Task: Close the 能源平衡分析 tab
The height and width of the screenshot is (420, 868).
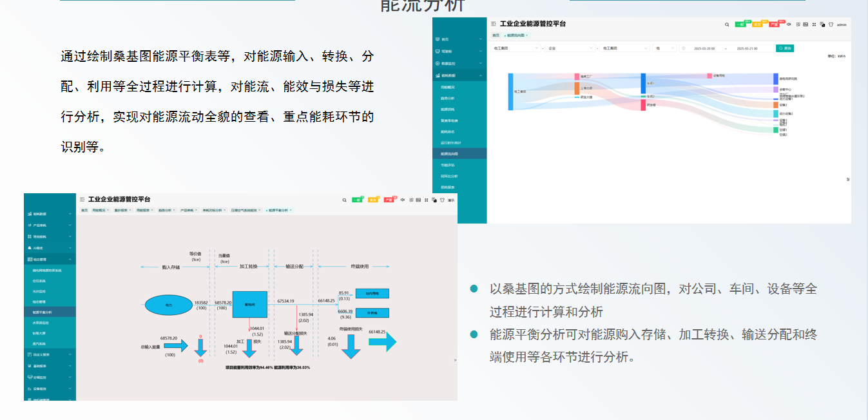Action: click(292, 210)
